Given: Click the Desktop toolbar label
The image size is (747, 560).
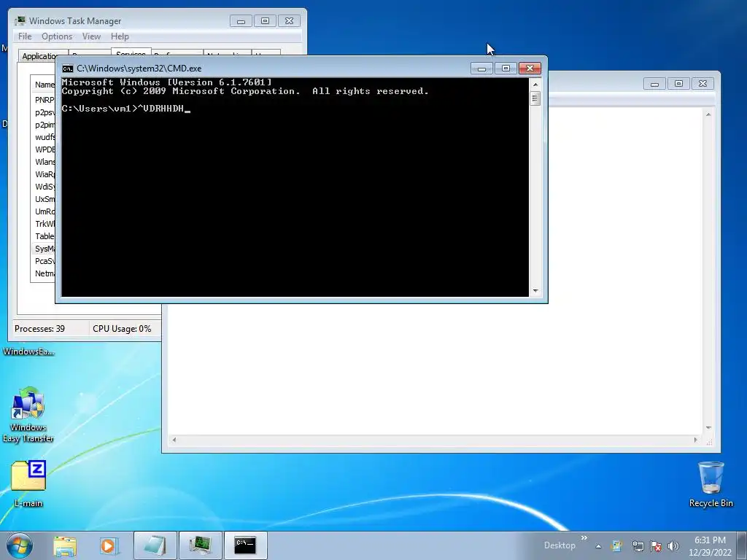Looking at the screenshot, I should [560, 545].
